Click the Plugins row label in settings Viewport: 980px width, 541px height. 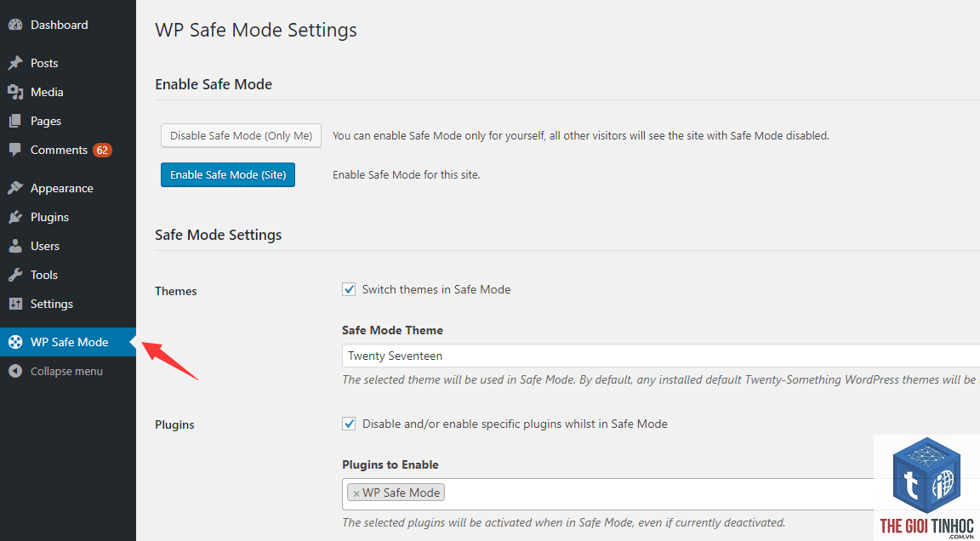[174, 424]
